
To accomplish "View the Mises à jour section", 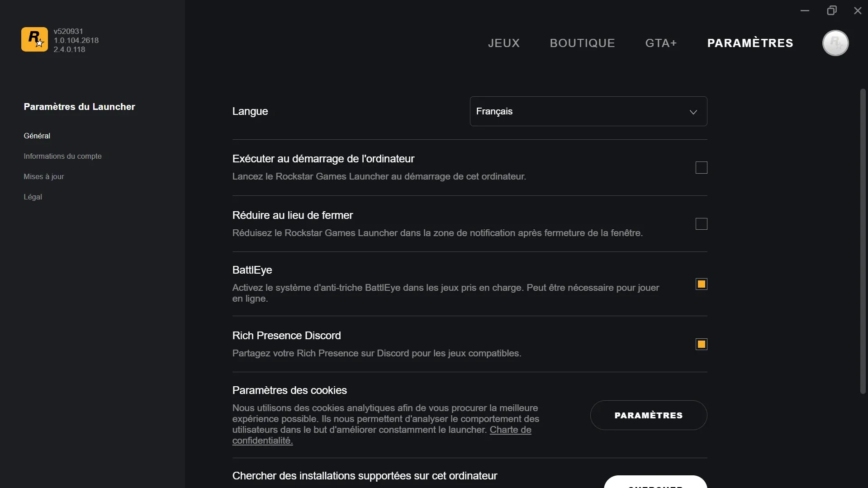I will click(x=43, y=176).
